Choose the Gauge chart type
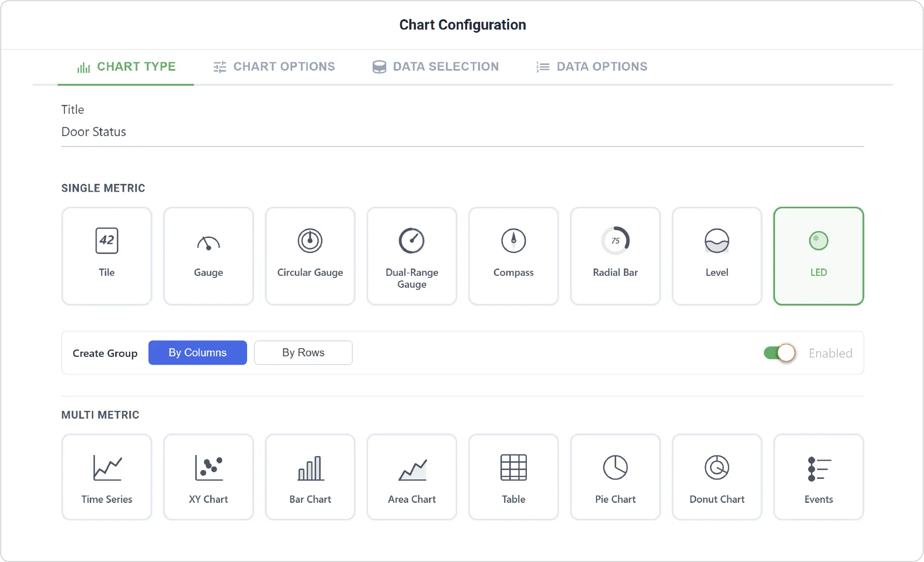The height and width of the screenshot is (562, 924). [208, 256]
